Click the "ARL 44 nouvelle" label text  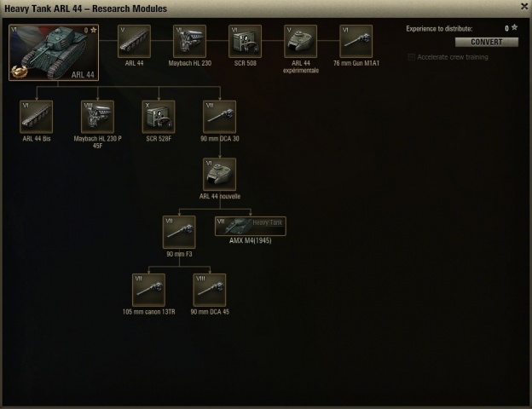coord(219,196)
